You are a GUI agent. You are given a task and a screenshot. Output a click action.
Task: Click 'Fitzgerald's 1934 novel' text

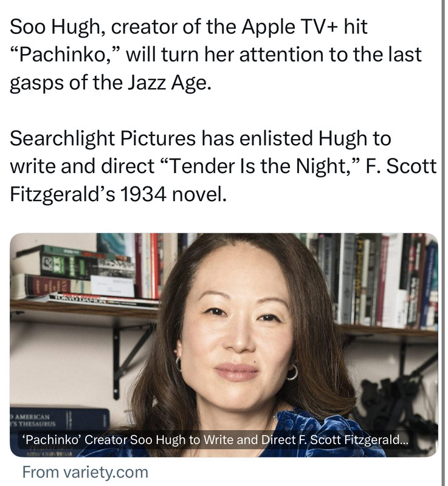click(x=118, y=194)
